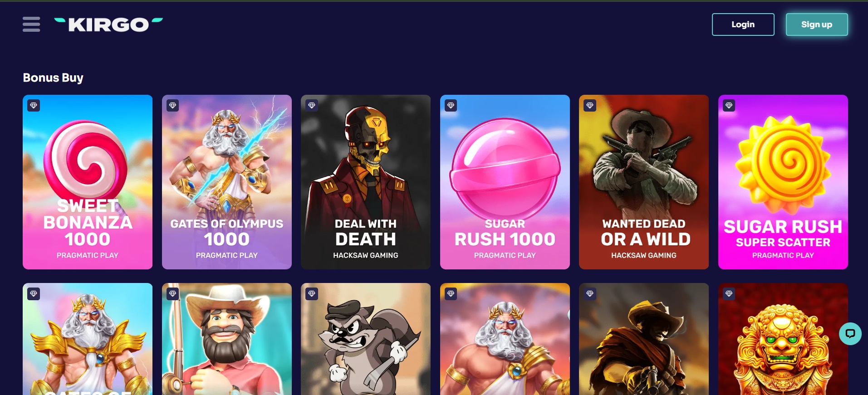868x395 pixels.
Task: Select the fisherman with cowboy hat game
Action: coord(227,339)
